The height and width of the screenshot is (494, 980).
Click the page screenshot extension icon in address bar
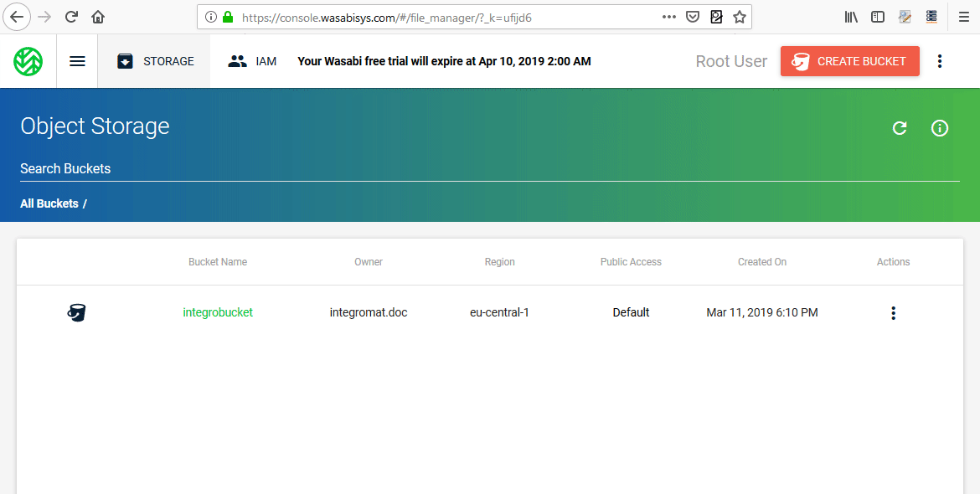[x=716, y=17]
